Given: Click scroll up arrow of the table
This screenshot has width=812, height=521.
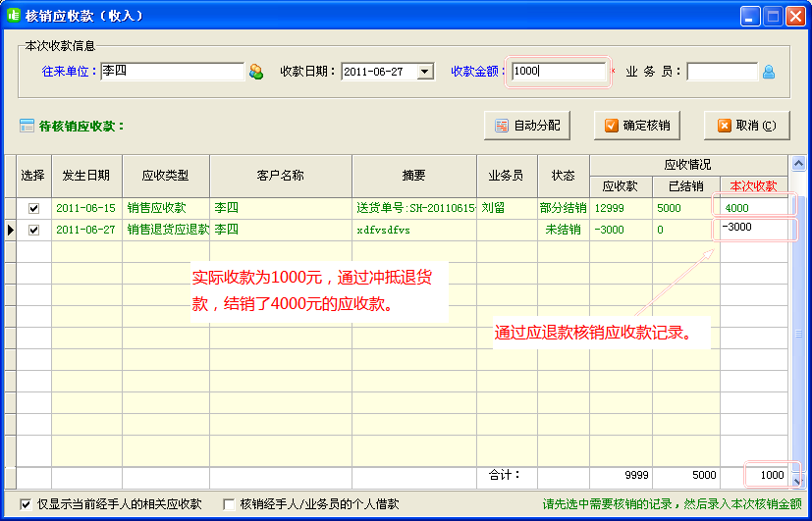Looking at the screenshot, I should [x=798, y=164].
